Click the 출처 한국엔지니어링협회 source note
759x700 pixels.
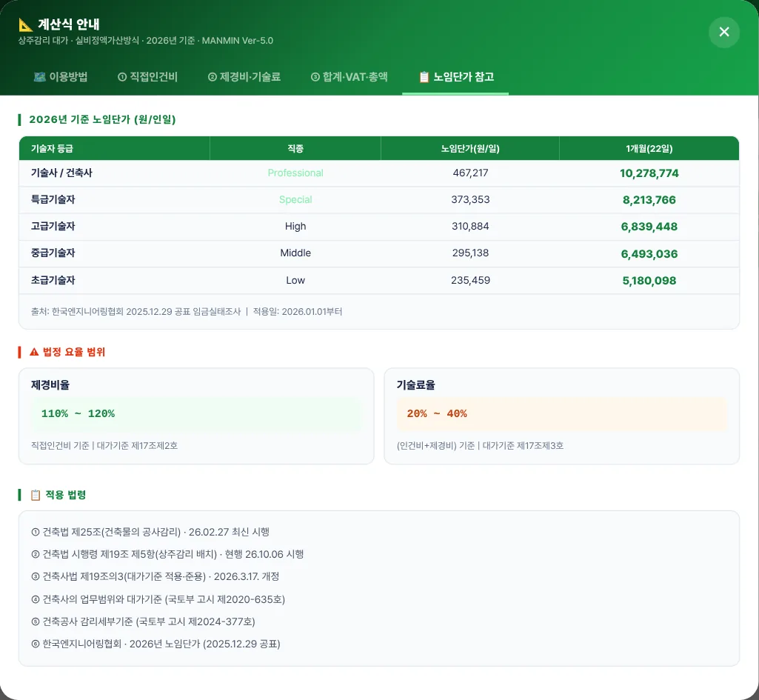[187, 311]
